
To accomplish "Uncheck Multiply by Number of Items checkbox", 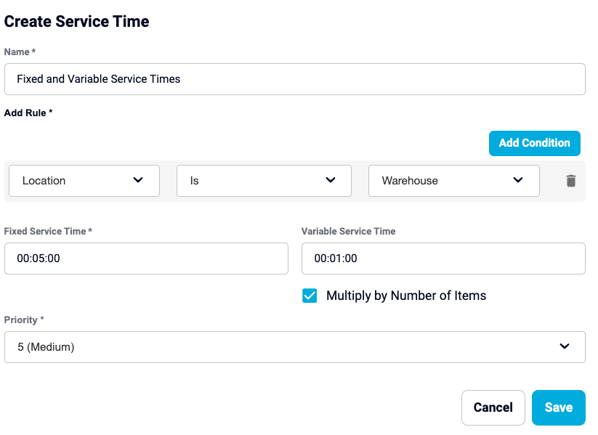I will coord(310,295).
